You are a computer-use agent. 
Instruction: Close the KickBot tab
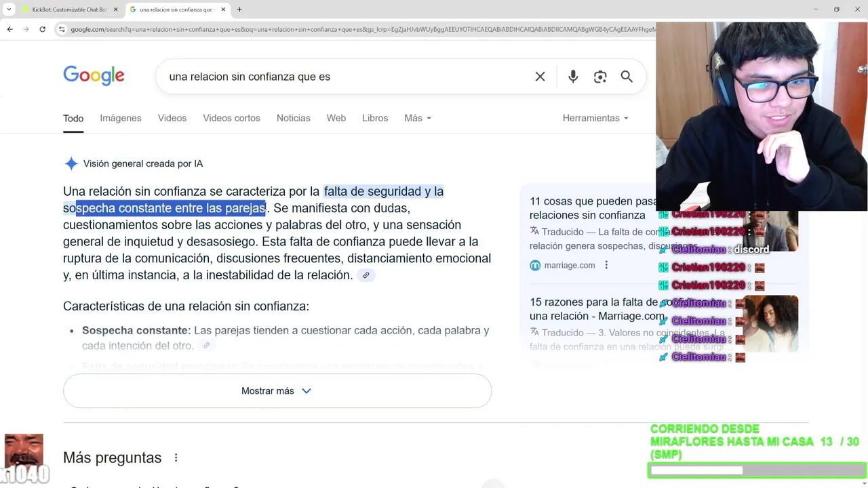pos(115,9)
